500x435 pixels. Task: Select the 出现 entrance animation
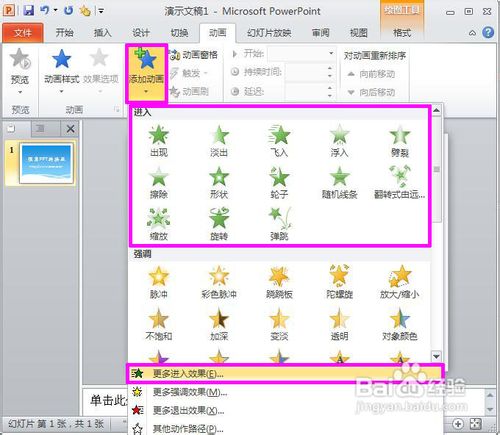(x=159, y=141)
